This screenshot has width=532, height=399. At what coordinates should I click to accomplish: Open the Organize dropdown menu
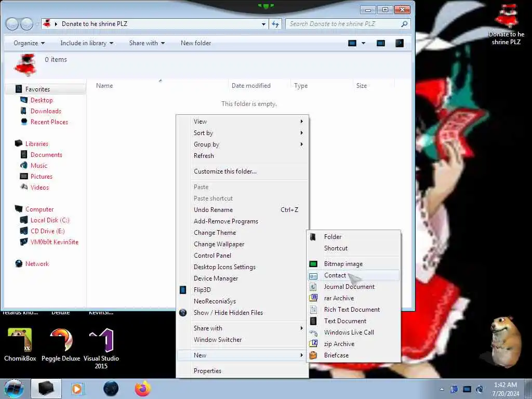point(29,43)
